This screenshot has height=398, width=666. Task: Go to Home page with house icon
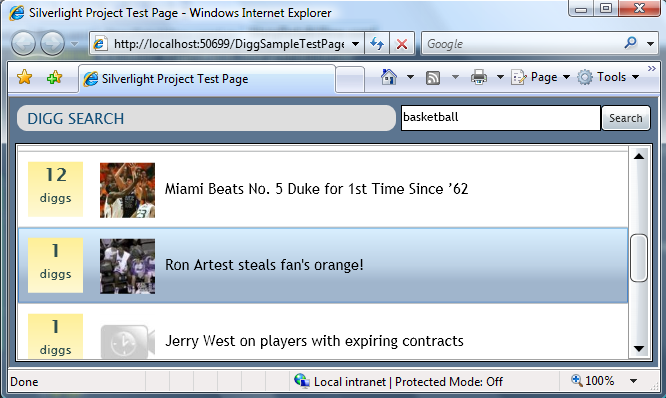click(x=389, y=77)
